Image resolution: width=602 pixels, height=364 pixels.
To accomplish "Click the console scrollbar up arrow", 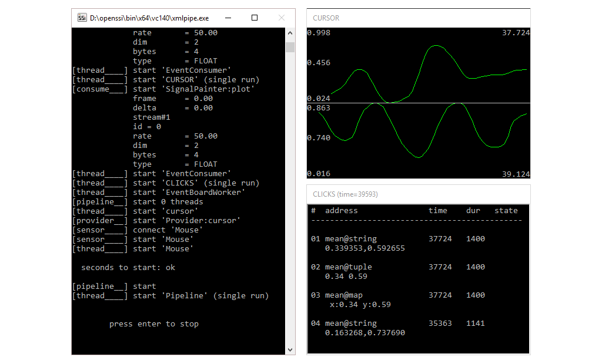I will 290,33.
